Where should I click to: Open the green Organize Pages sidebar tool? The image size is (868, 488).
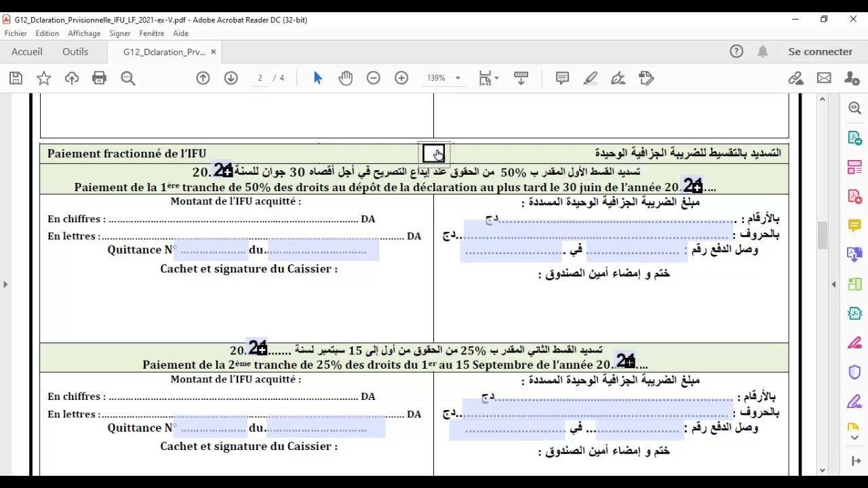[x=854, y=284]
